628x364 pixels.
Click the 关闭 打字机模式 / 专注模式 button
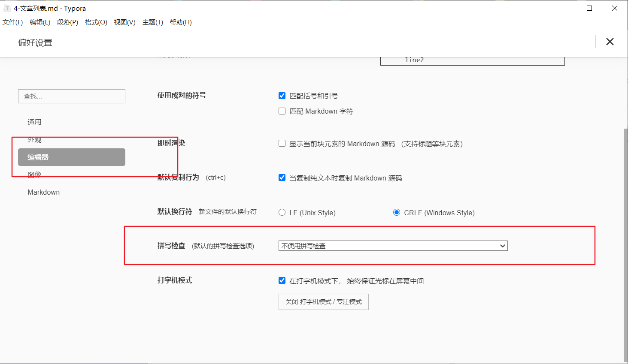323,301
